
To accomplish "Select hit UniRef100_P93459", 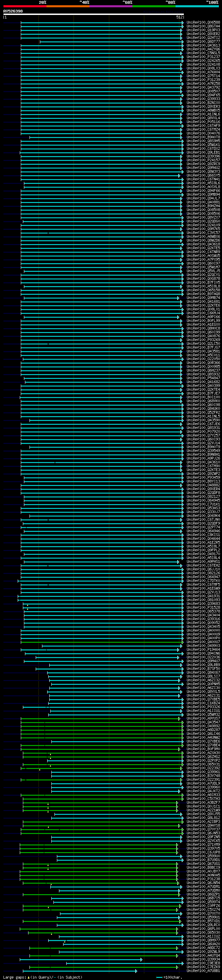I will pyautogui.click(x=203, y=477).
